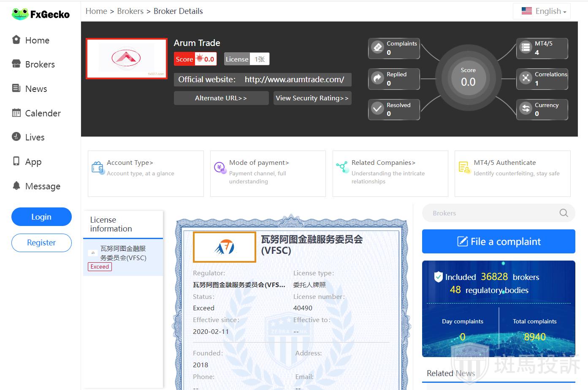This screenshot has width=588, height=390.
Task: Click the Currency exchange icon
Action: point(526,109)
